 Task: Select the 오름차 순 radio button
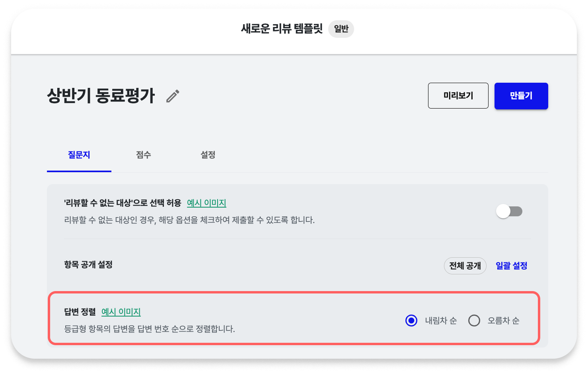click(x=474, y=321)
